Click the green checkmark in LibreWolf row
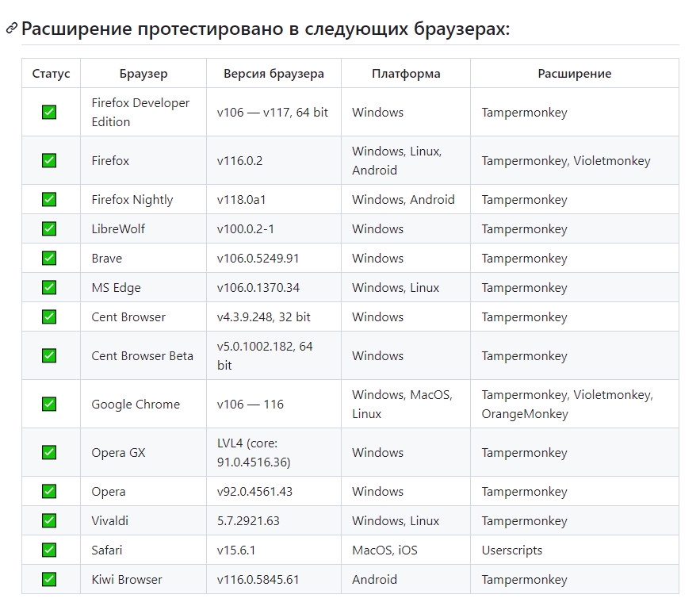This screenshot has width=700, height=606. 49,228
